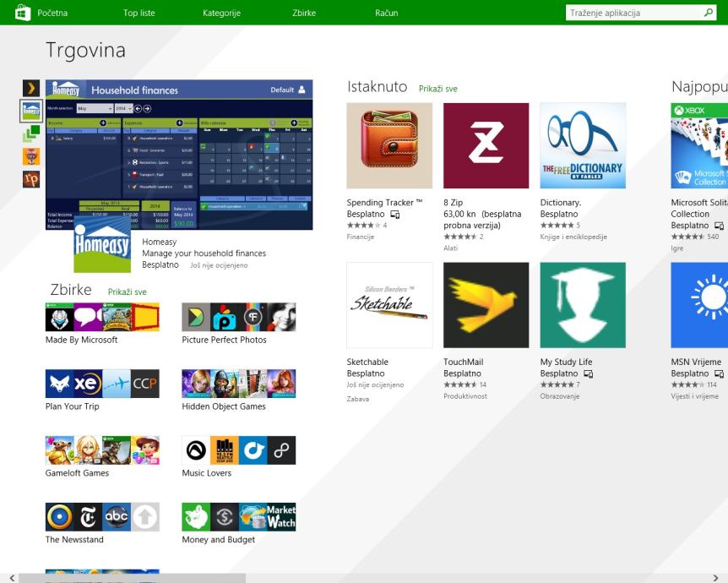Image resolution: width=728 pixels, height=583 pixels.
Task: Click 'Manage your household finances' text
Action: coord(204,253)
